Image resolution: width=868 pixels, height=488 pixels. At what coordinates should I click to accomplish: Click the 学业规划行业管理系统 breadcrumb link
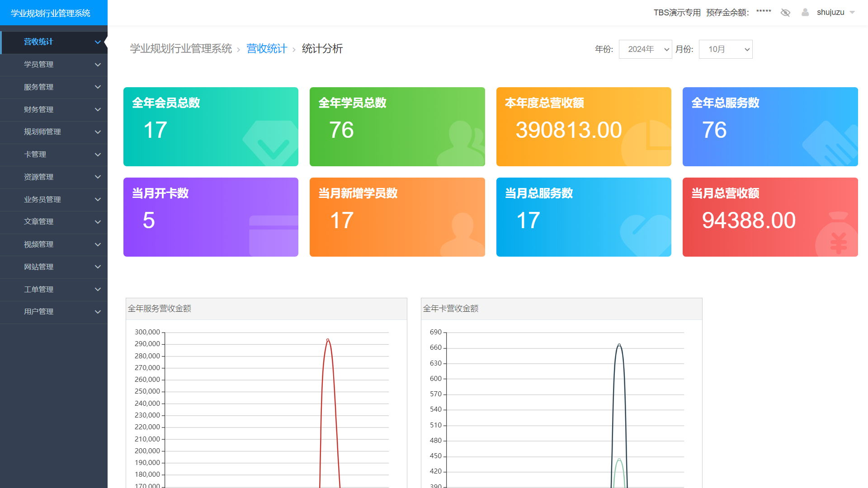[x=180, y=49]
